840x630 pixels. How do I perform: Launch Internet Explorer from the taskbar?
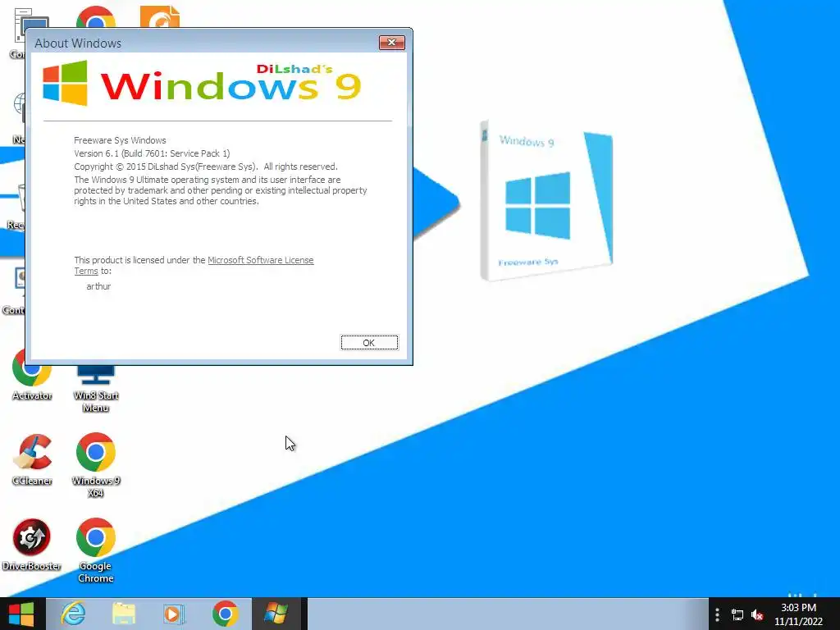(73, 614)
